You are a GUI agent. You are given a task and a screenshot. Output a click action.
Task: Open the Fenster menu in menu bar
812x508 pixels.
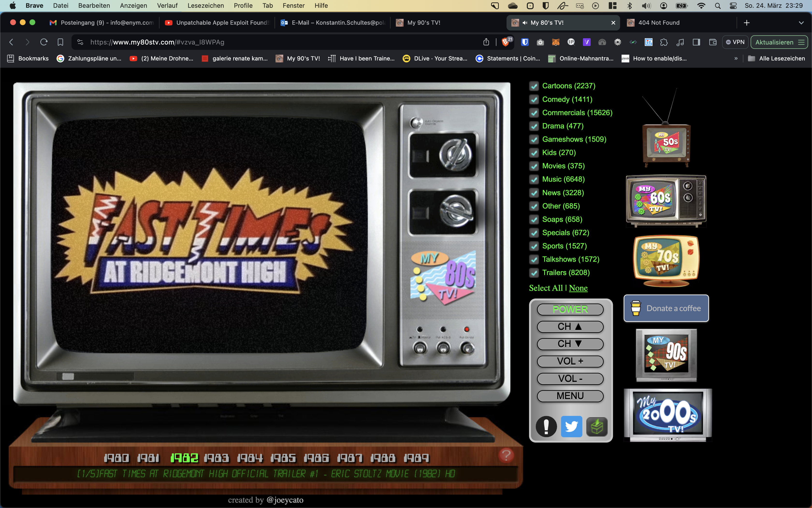[294, 6]
